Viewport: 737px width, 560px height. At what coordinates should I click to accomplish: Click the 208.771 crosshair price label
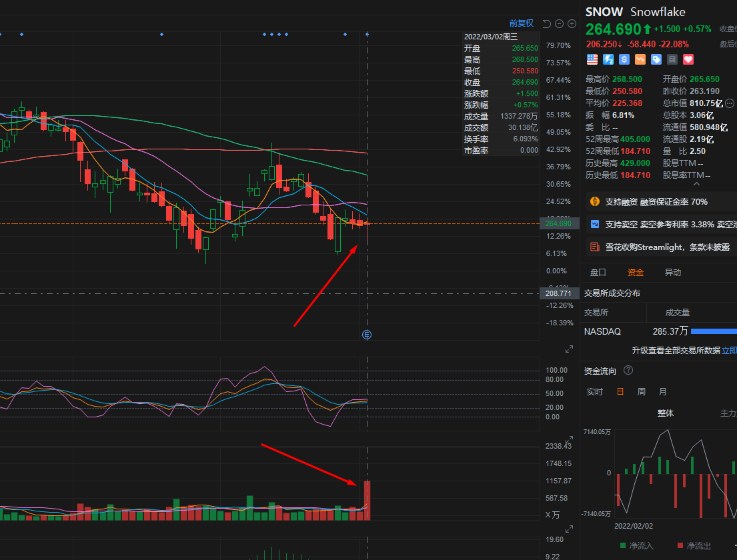pos(558,293)
